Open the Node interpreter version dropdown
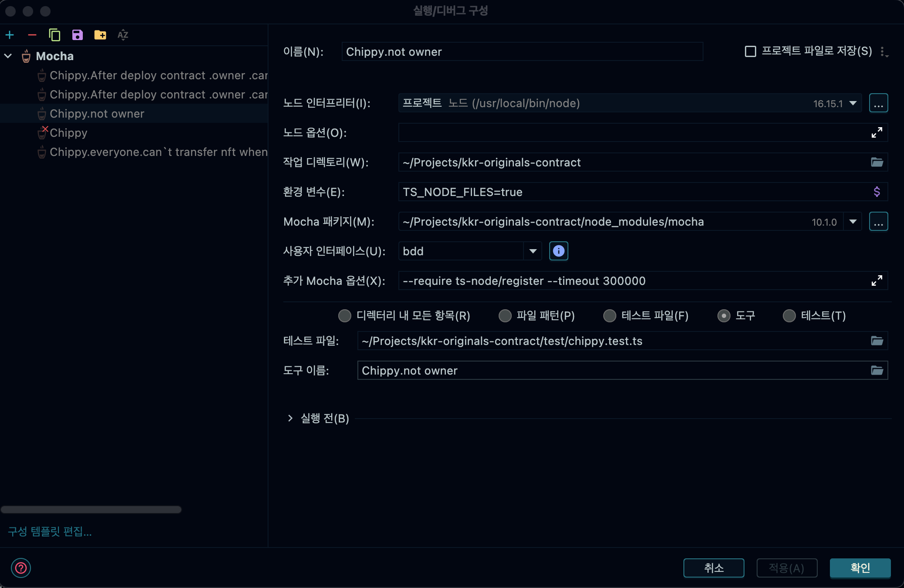Viewport: 904px width, 588px height. click(853, 103)
